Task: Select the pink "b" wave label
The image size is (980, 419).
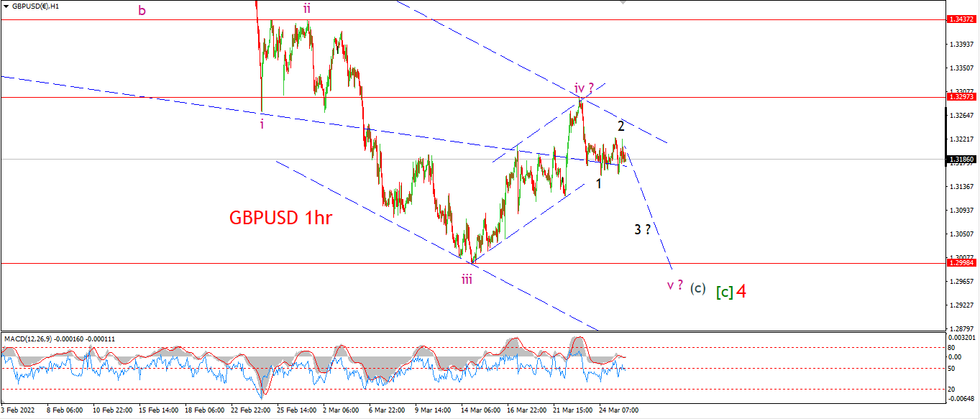Action: pos(142,10)
